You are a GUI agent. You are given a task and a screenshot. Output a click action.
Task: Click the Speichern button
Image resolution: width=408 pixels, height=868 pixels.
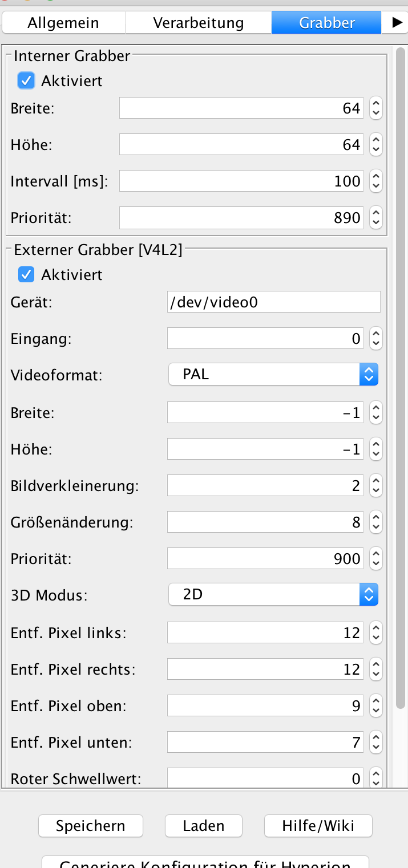click(90, 825)
